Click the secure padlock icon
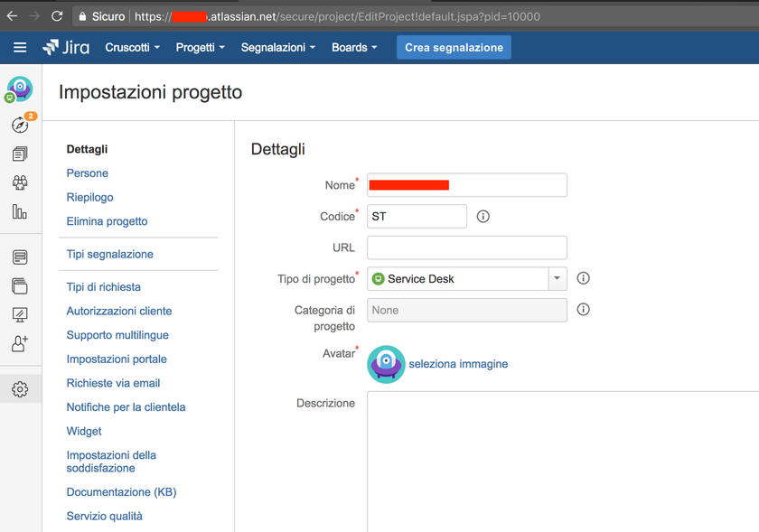Screen dimensions: 759x532 point(82,16)
